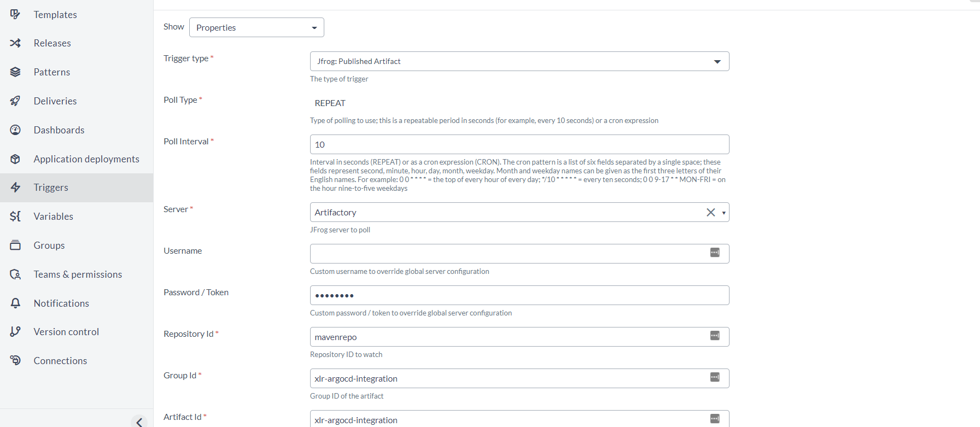Toggle variable button in Group Id field
The image size is (980, 427).
point(715,377)
